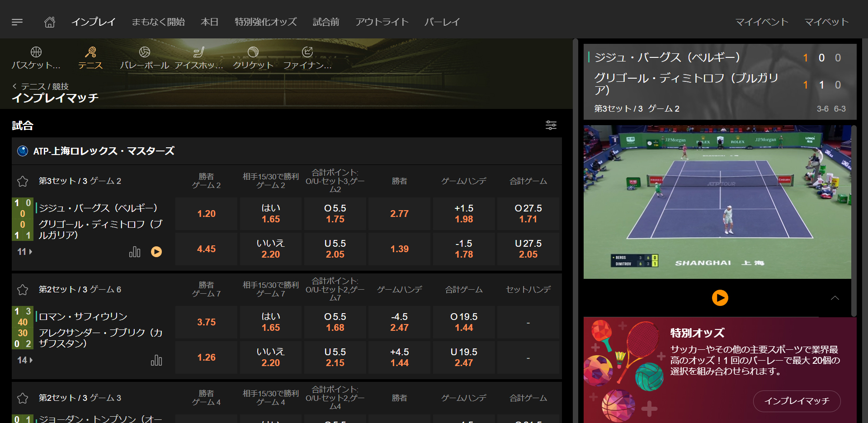Image resolution: width=868 pixels, height=423 pixels.
Task: Go back via テニス / 競技 breadcrumb
Action: (41, 86)
